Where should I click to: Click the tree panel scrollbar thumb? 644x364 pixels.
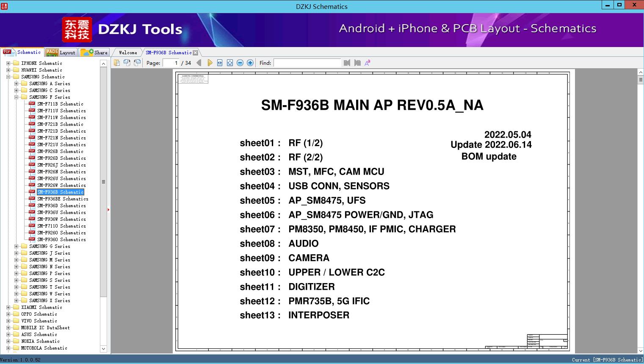tap(103, 182)
